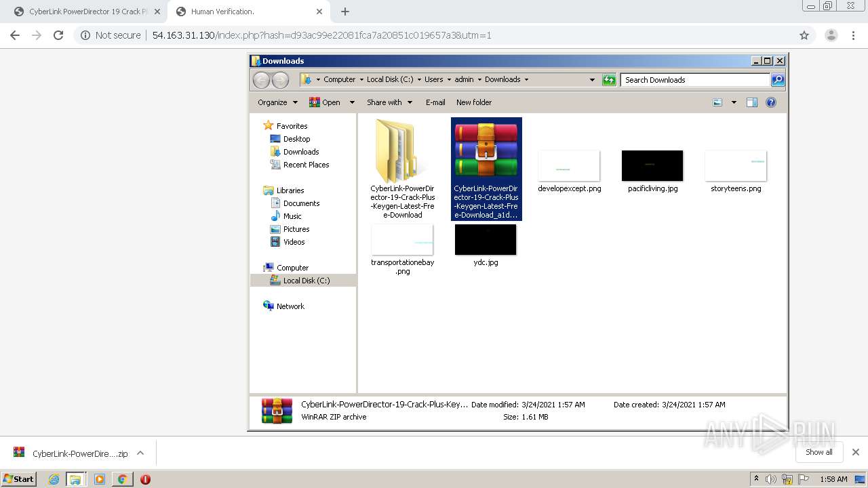868x488 pixels.
Task: Open Chrome's three-dot menu
Action: (853, 35)
